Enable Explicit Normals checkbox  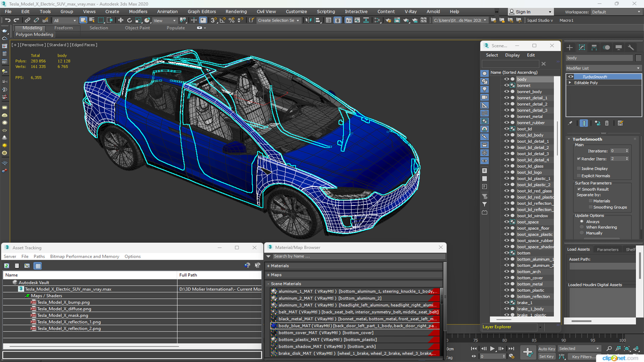click(x=579, y=176)
